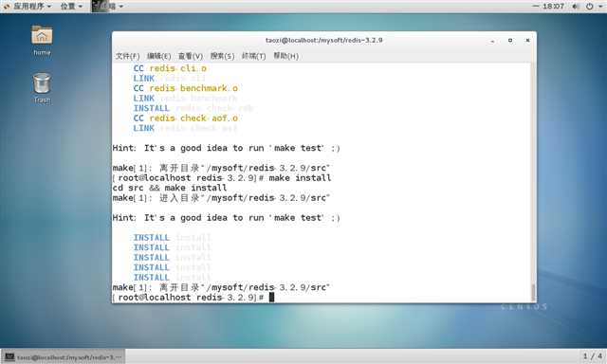Open the 搜索(S) menu in terminal
The width and height of the screenshot is (607, 364).
(222, 56)
